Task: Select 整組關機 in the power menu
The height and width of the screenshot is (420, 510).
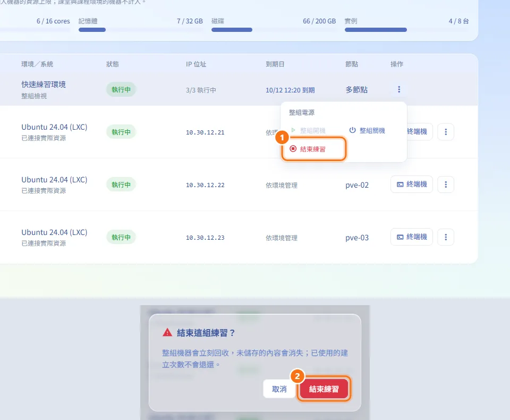Action: click(367, 131)
